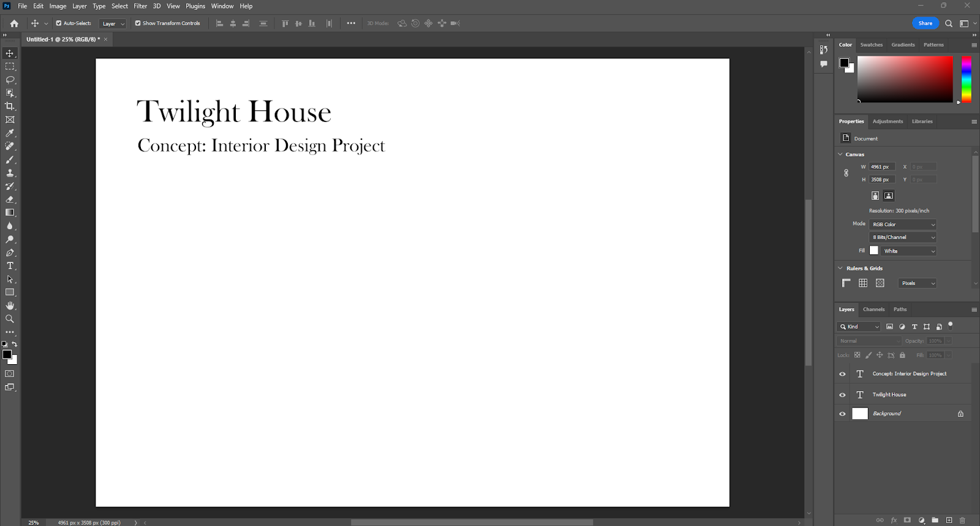Switch to the Swatches tab
980x526 pixels.
click(x=872, y=45)
